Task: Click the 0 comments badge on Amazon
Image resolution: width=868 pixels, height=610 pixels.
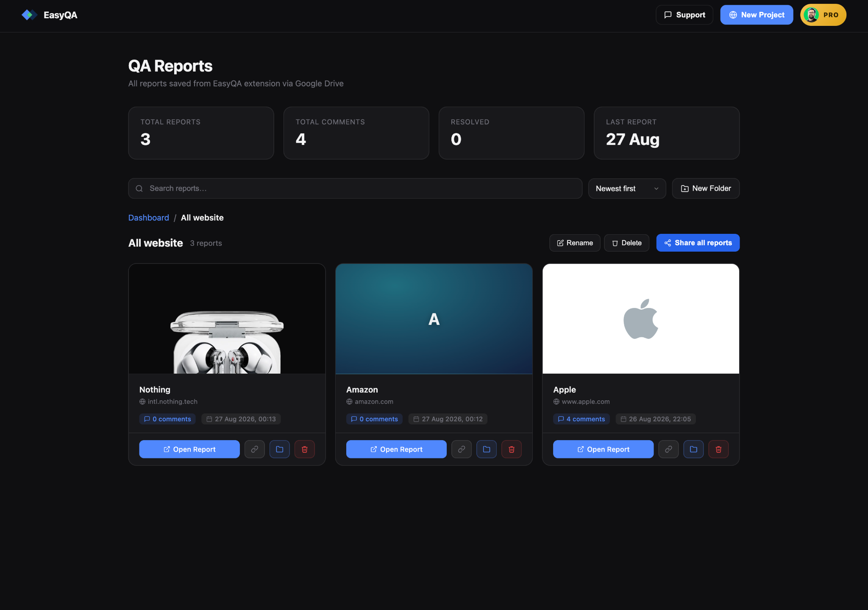Action: tap(374, 419)
